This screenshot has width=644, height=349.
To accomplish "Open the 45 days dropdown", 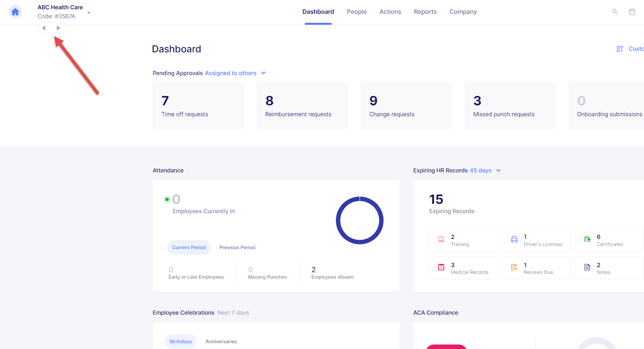I will pos(485,170).
